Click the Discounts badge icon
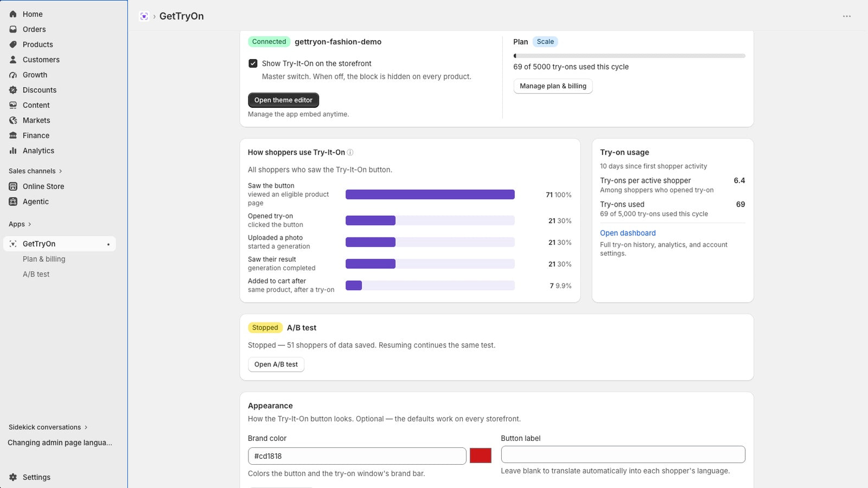 point(13,90)
